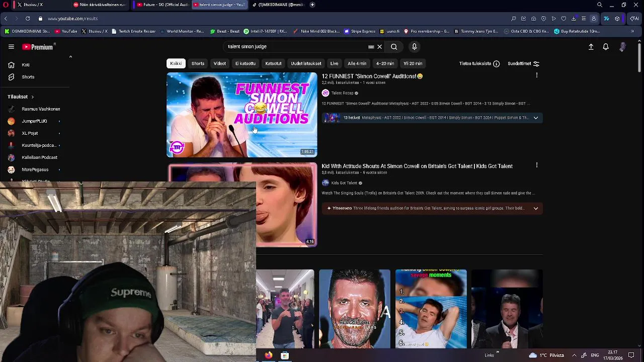Reload the page in browser toolbar
The image size is (644, 362).
pos(27,19)
